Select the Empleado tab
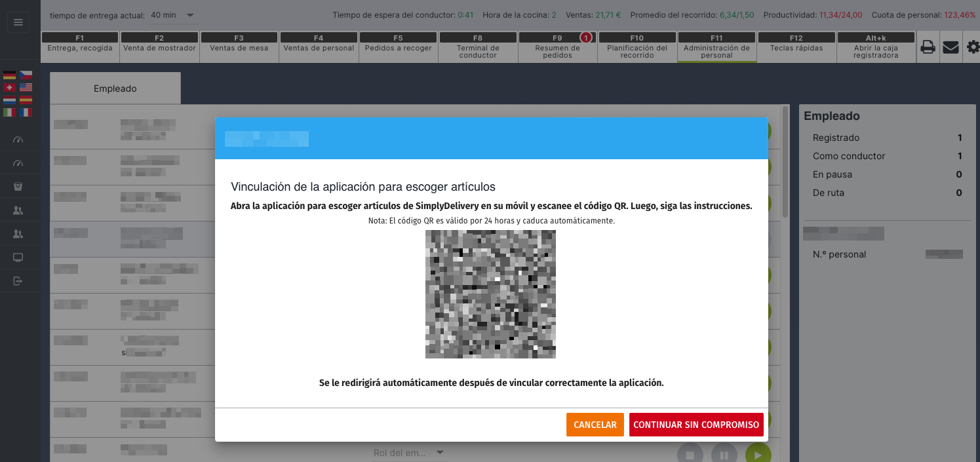The image size is (980, 462). 115,88
